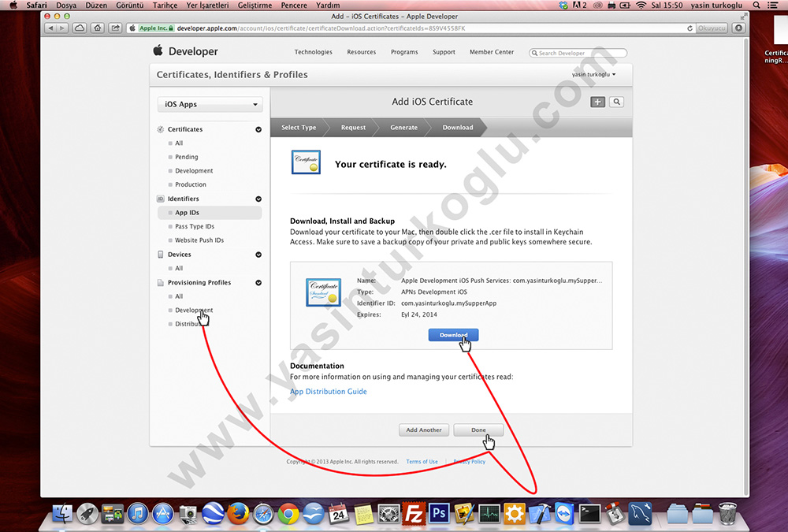
Task: Launch TeamViewer from the dock
Action: click(565, 514)
